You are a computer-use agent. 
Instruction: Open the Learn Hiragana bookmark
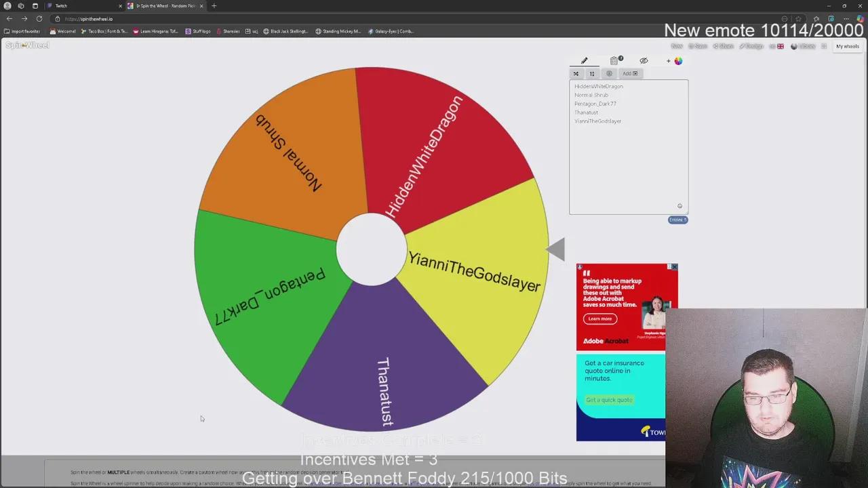pyautogui.click(x=155, y=31)
